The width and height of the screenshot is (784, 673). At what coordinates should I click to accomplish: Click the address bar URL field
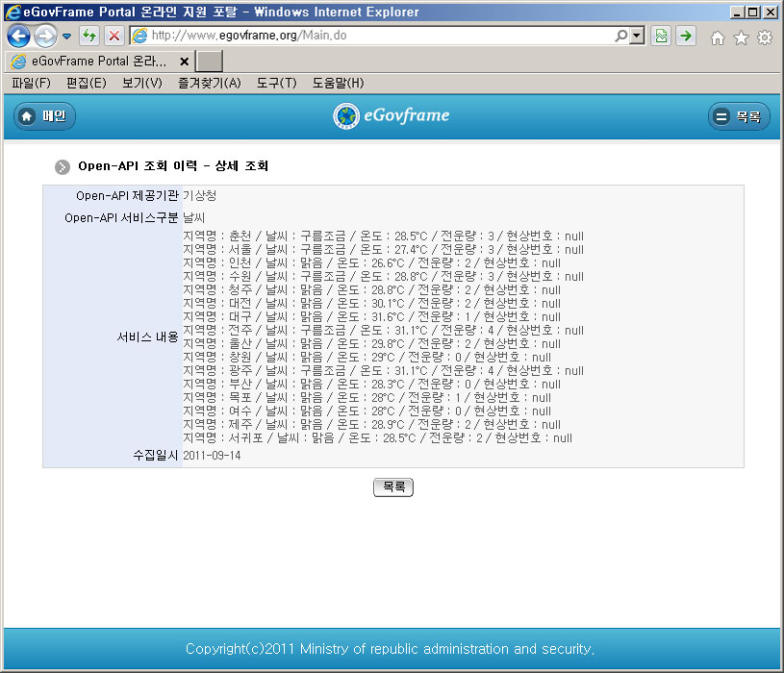click(x=375, y=36)
